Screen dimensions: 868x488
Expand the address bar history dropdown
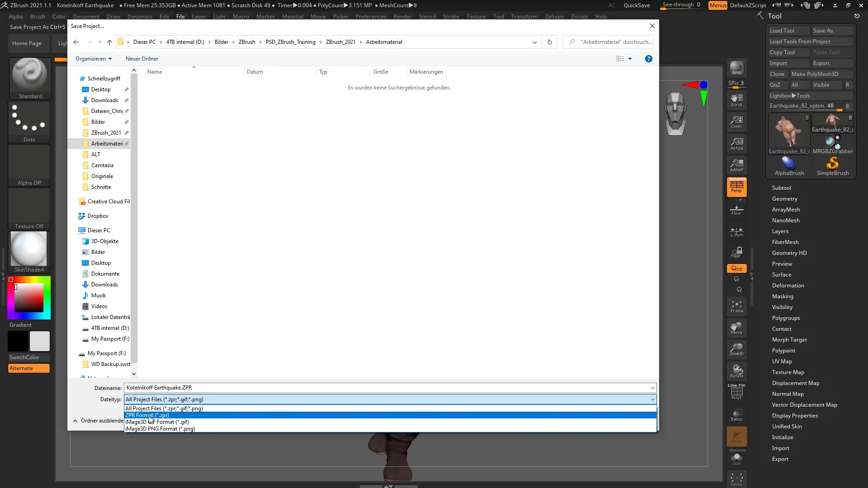tap(535, 42)
